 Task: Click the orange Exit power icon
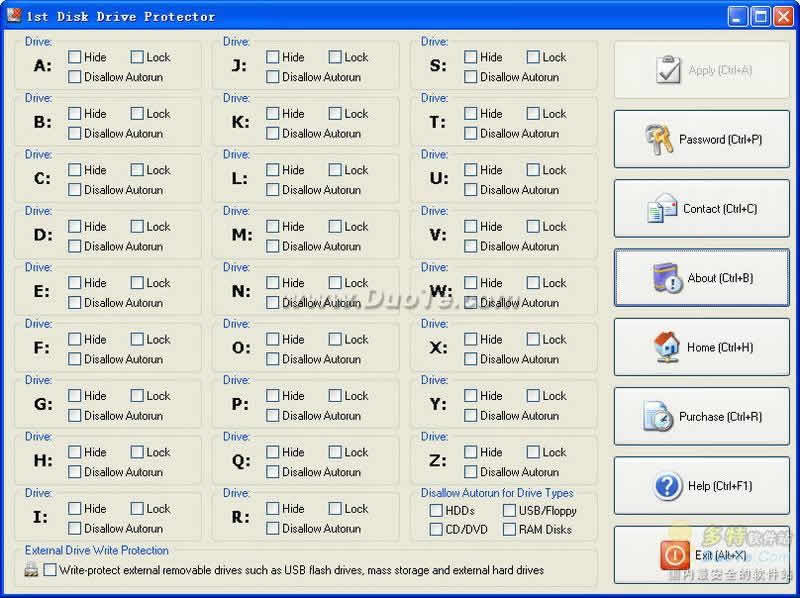point(674,555)
